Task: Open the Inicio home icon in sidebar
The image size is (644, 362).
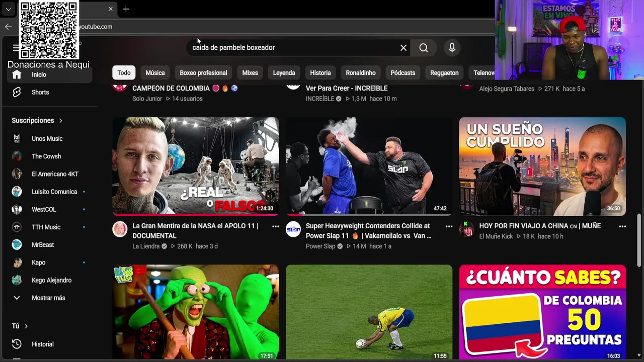Action: [x=17, y=74]
